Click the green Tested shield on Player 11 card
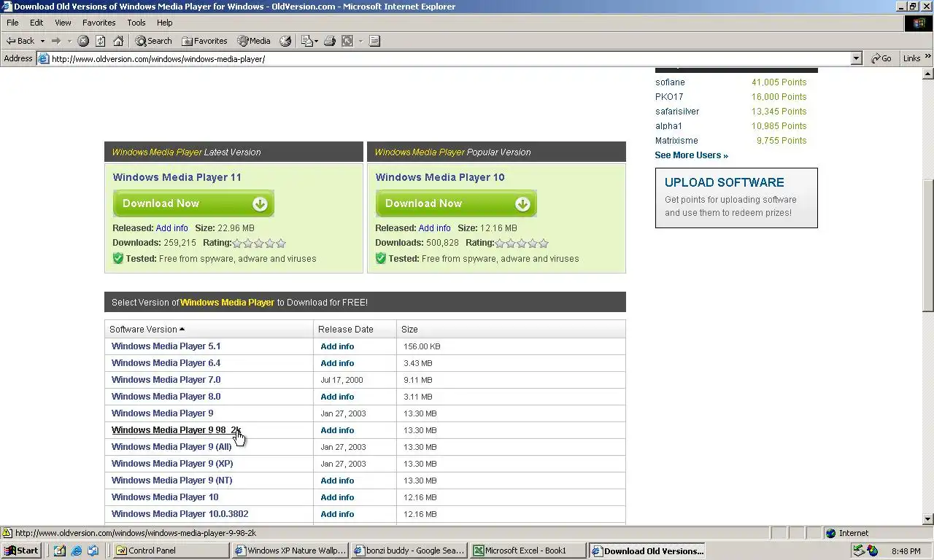 pyautogui.click(x=117, y=258)
